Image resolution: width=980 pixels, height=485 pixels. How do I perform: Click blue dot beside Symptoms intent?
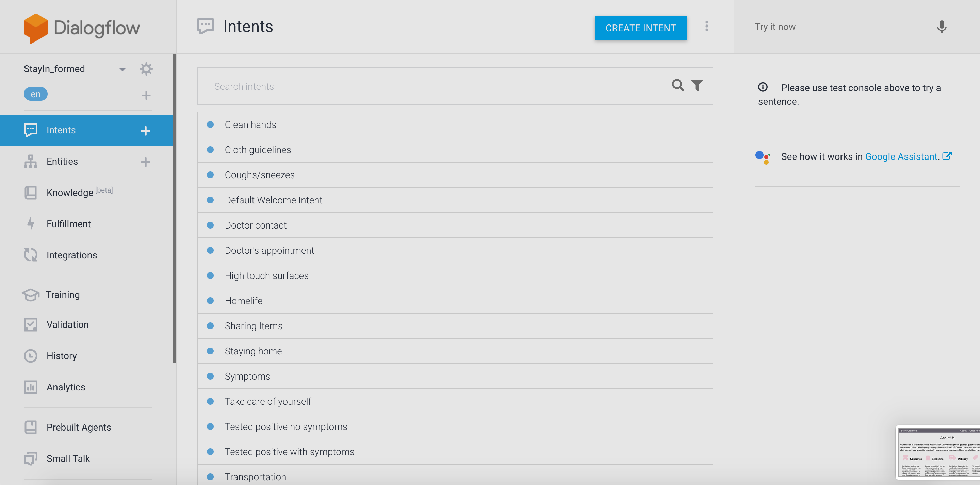pyautogui.click(x=210, y=376)
